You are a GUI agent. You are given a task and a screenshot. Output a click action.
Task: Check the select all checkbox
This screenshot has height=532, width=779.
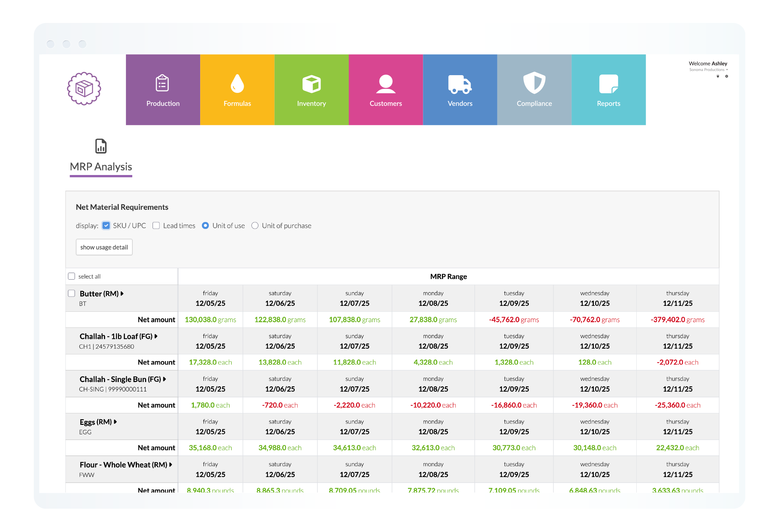pos(72,276)
